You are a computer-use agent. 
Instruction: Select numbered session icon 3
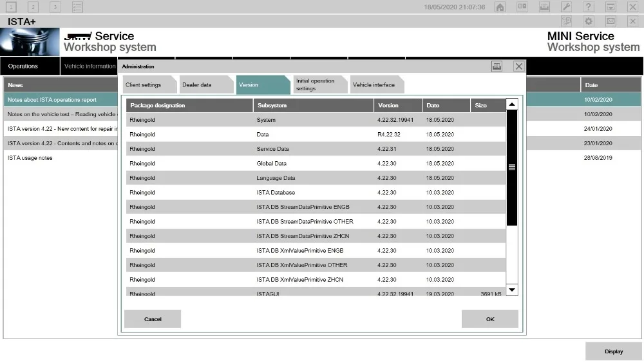pyautogui.click(x=55, y=7)
